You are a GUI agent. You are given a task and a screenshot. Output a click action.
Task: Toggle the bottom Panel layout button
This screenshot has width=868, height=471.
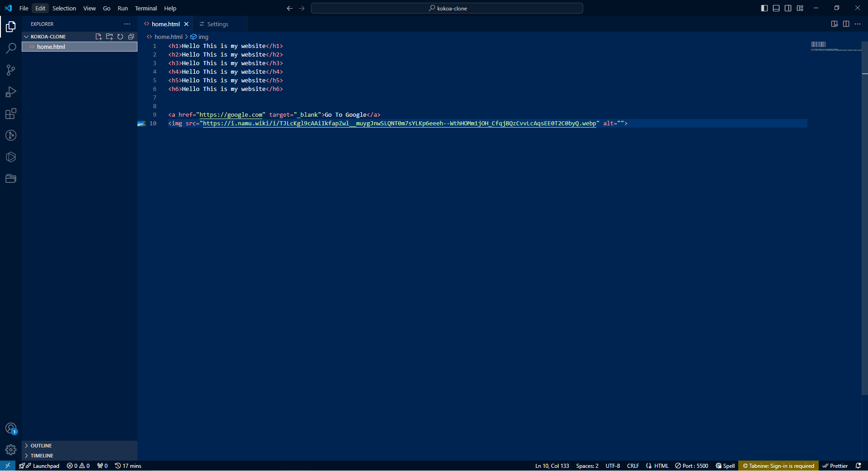[776, 8]
